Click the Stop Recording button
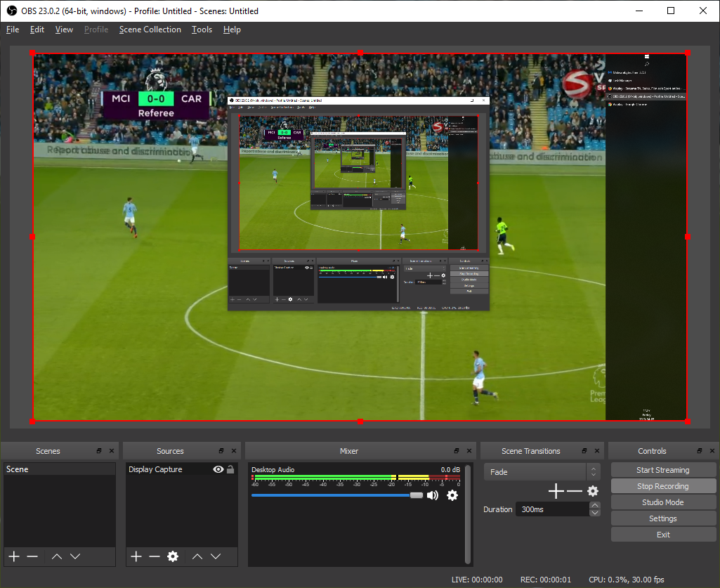The image size is (720, 588). tap(663, 486)
